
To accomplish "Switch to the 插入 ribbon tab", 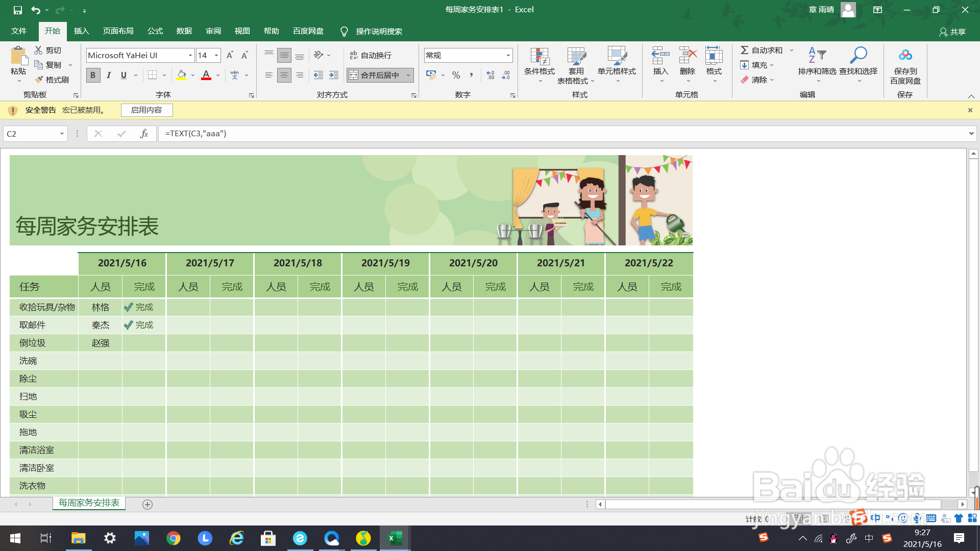I will pyautogui.click(x=81, y=31).
